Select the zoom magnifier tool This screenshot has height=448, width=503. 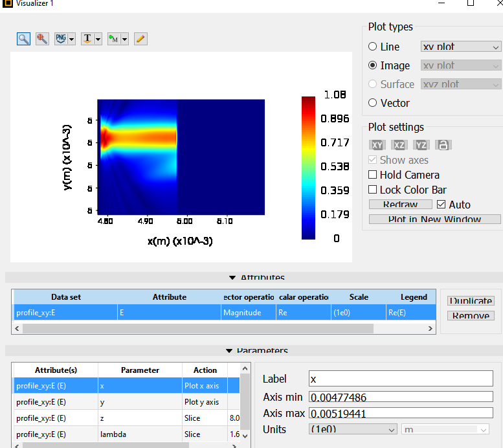[23, 39]
